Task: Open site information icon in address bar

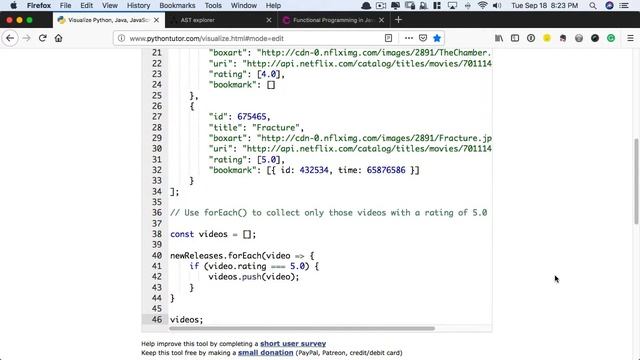Action: (x=121, y=38)
